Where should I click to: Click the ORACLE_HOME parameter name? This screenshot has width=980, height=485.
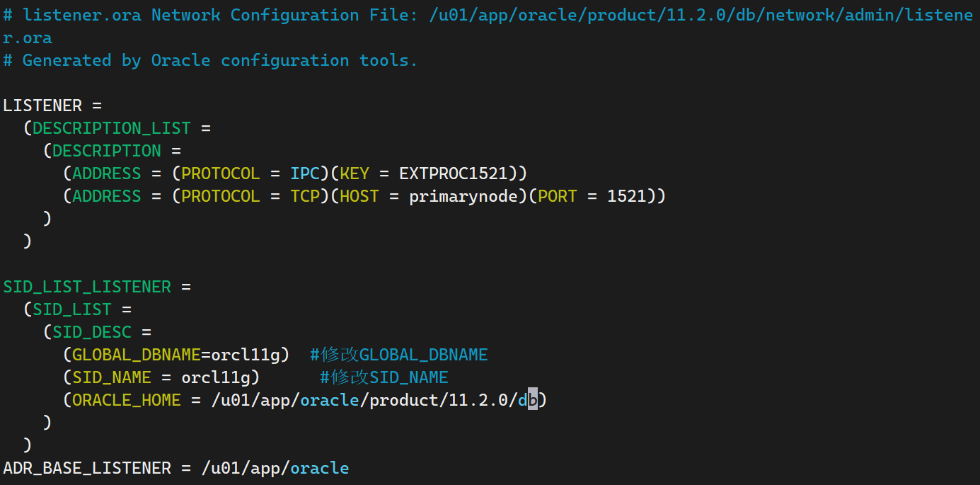[127, 400]
